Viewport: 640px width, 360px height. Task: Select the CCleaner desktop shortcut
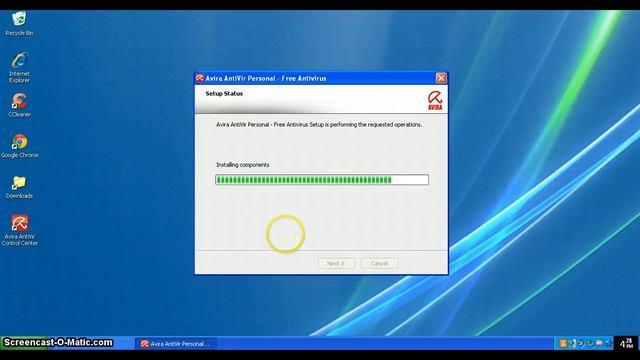(x=19, y=105)
